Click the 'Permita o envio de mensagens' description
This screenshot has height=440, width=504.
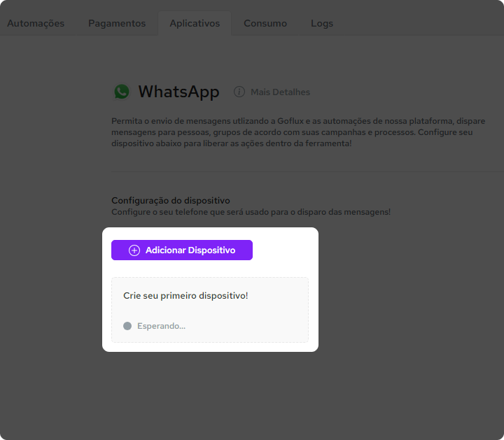click(298, 132)
